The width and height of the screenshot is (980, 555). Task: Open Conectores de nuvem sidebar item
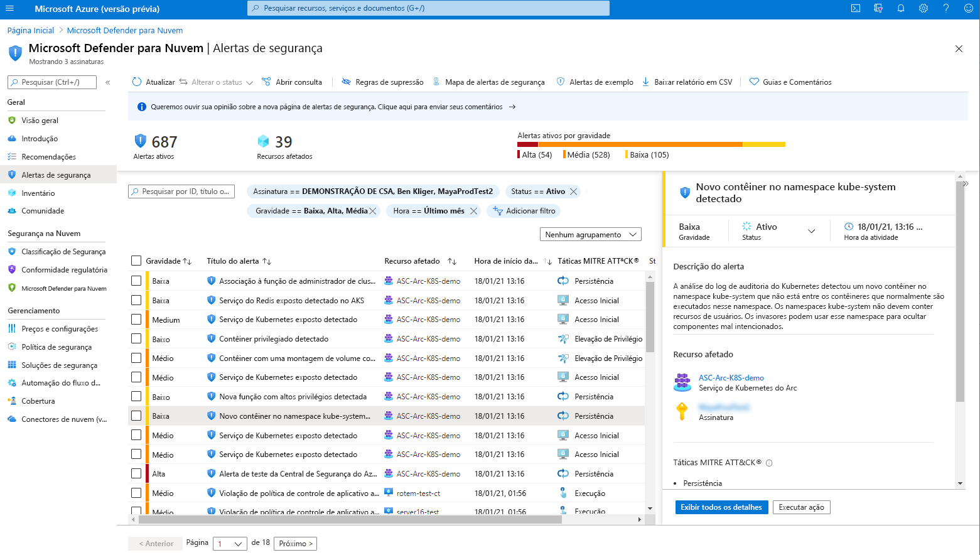(x=64, y=419)
